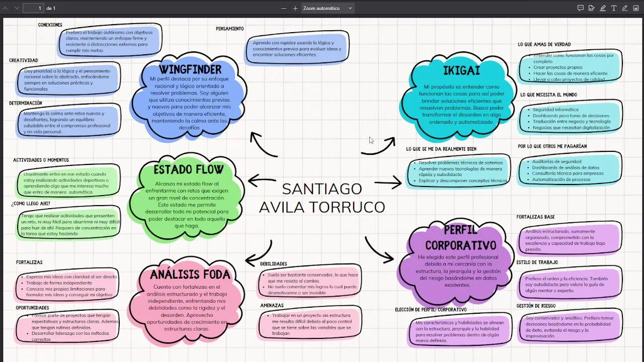Click the CREATIVIDAD label

[x=24, y=60]
